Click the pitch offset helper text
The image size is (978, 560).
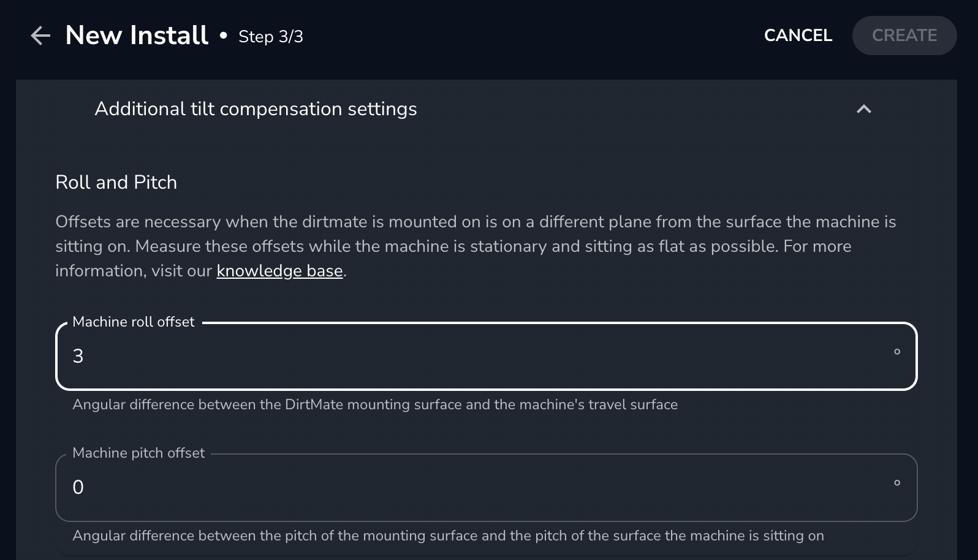click(x=448, y=535)
